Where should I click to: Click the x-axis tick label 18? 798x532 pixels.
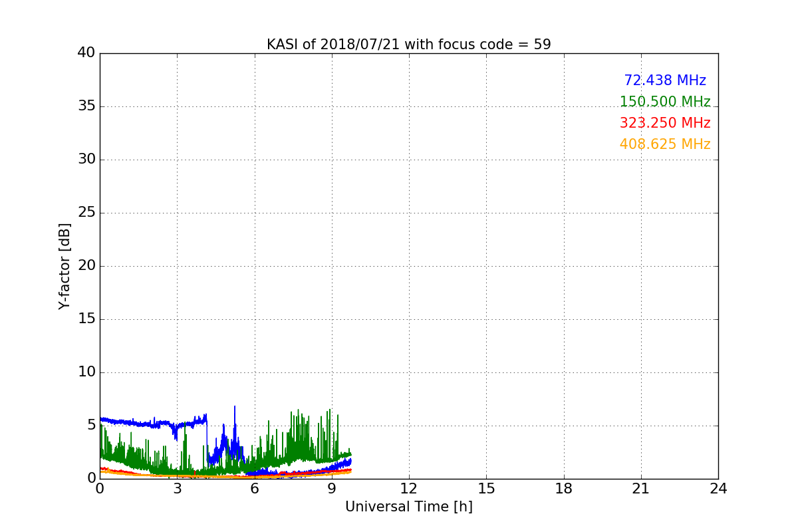tap(564, 489)
